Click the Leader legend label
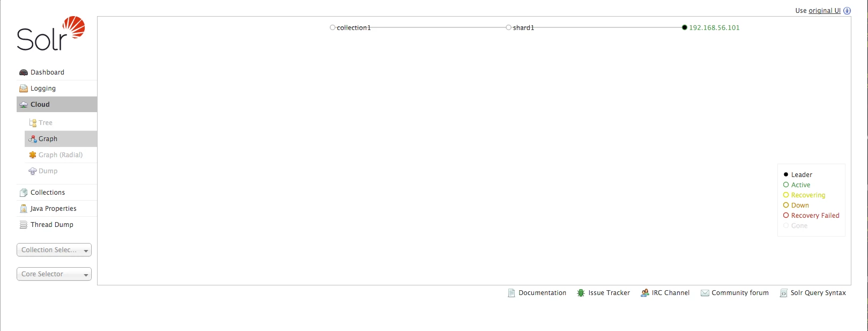This screenshot has width=868, height=331. (x=802, y=175)
